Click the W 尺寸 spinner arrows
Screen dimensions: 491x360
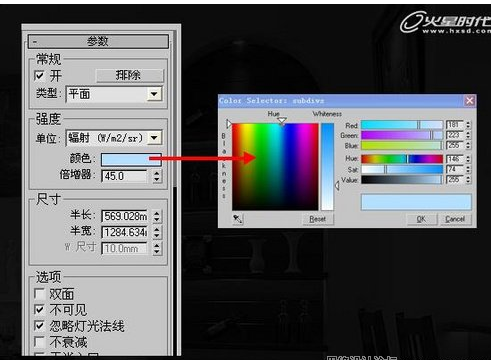(157, 248)
